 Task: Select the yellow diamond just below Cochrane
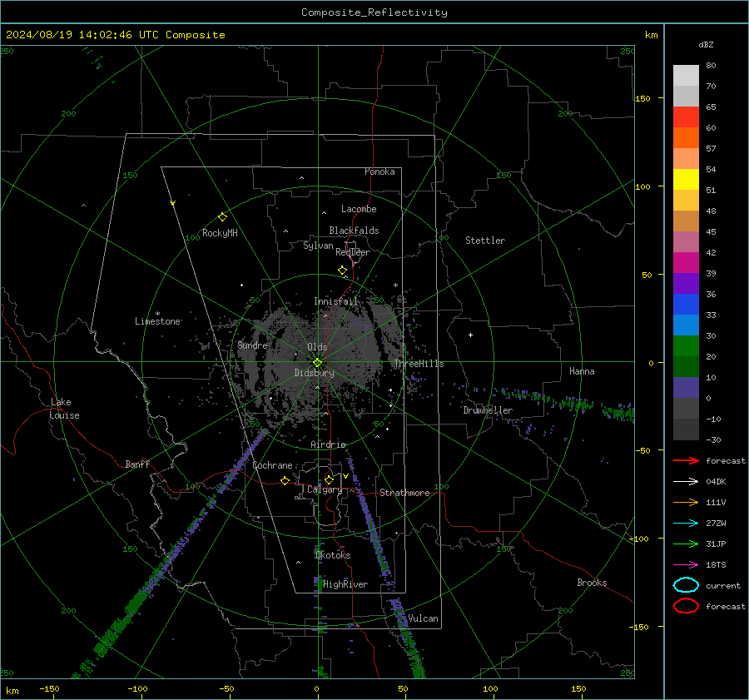coord(285,480)
